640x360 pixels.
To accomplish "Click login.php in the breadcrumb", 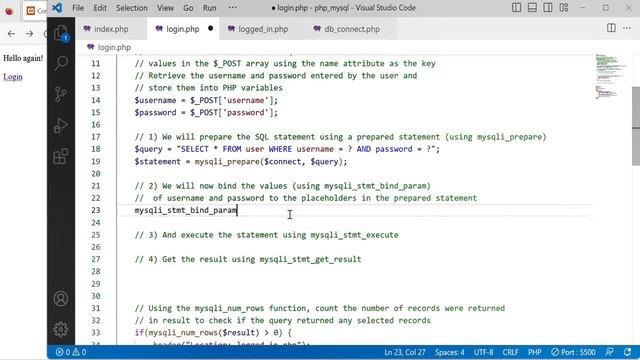I will (114, 47).
